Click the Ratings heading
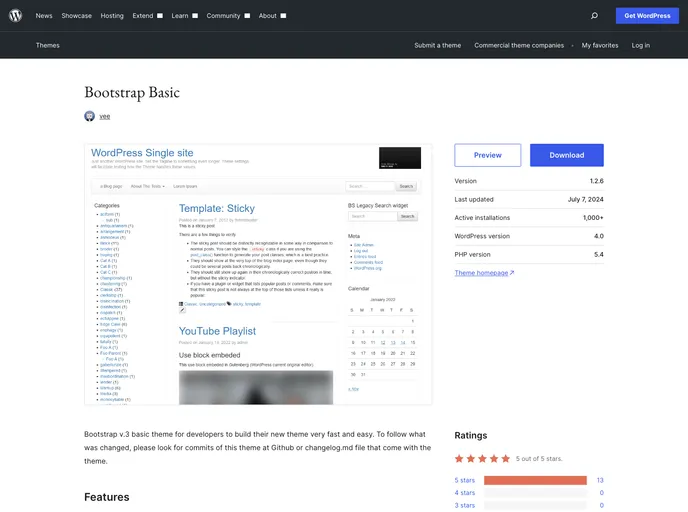The width and height of the screenshot is (688, 512). [470, 435]
